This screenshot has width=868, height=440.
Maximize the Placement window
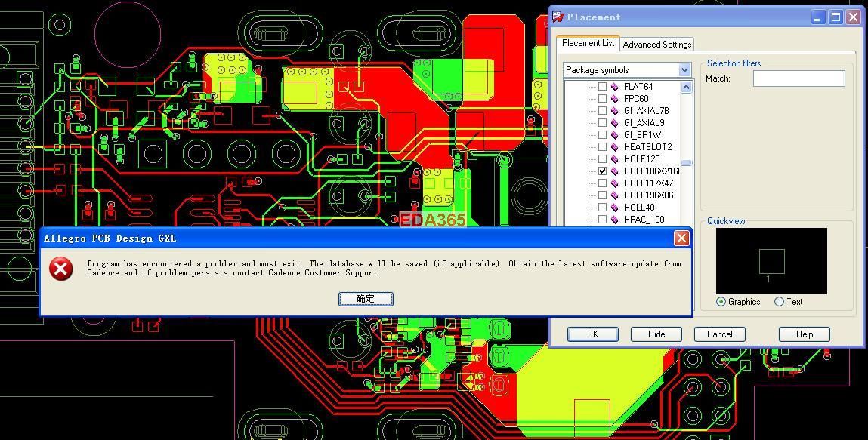tap(836, 17)
